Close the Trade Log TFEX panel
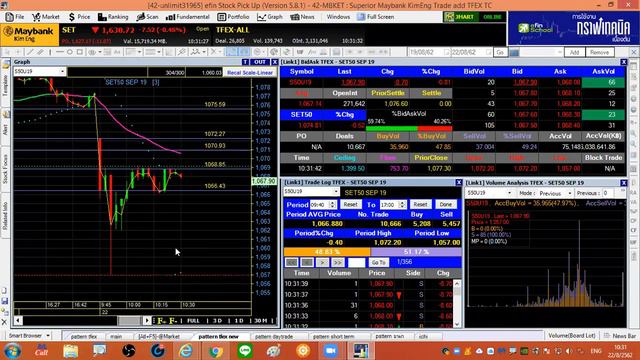Viewport: 640px width, 360px height. [459, 182]
